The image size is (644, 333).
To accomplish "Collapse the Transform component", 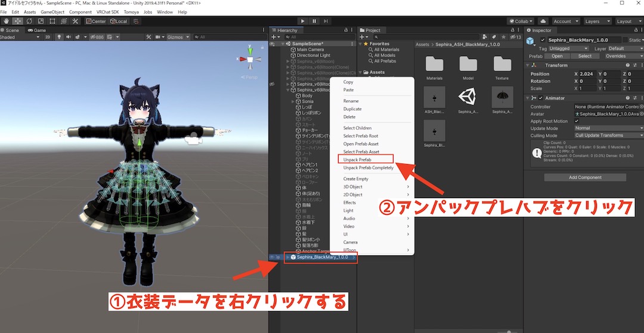I will pyautogui.click(x=527, y=66).
